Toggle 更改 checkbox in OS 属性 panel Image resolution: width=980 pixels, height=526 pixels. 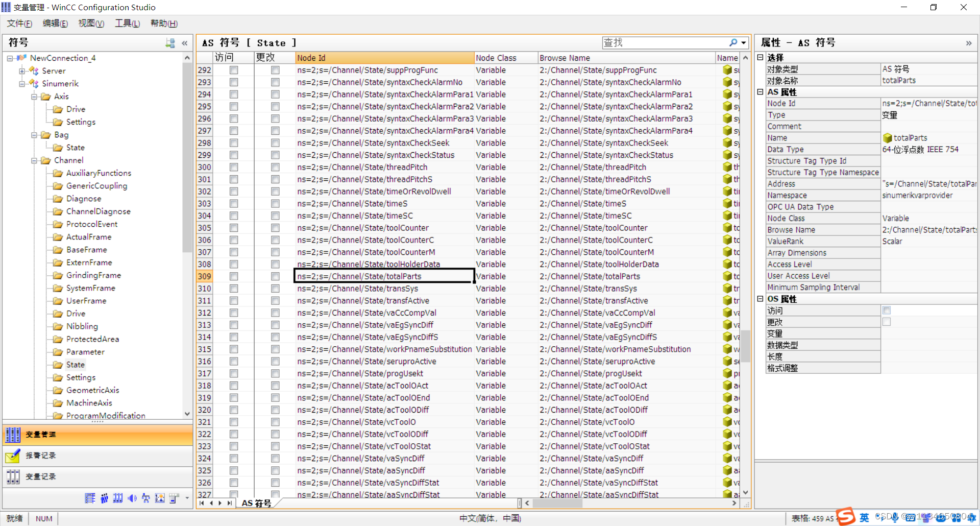point(887,322)
